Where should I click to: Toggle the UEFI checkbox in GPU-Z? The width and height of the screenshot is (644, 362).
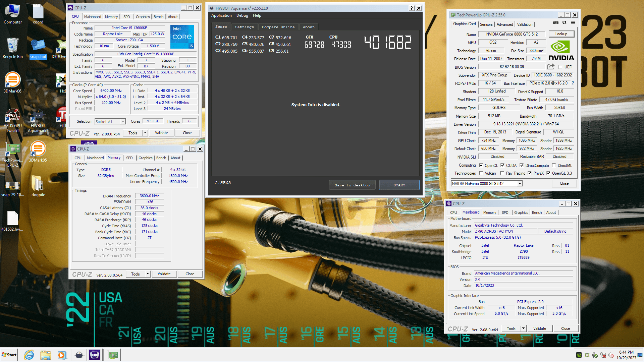(x=560, y=67)
